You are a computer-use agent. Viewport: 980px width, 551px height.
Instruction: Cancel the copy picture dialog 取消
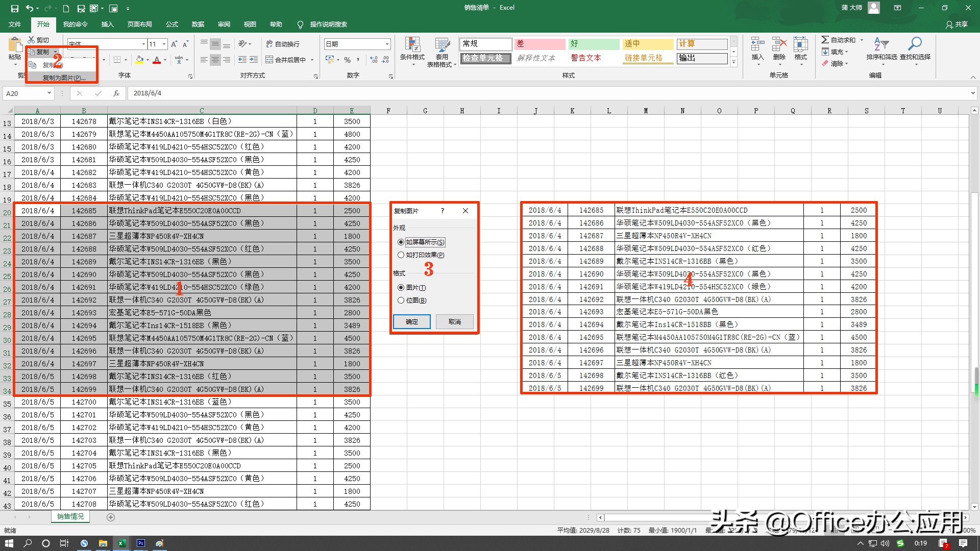(455, 322)
